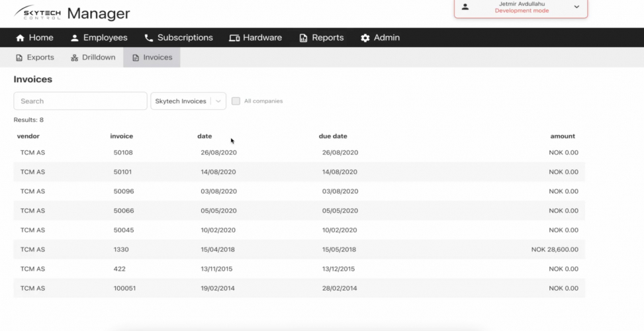Click the date 13/11/2015
The width and height of the screenshot is (644, 331).
pyautogui.click(x=216, y=269)
